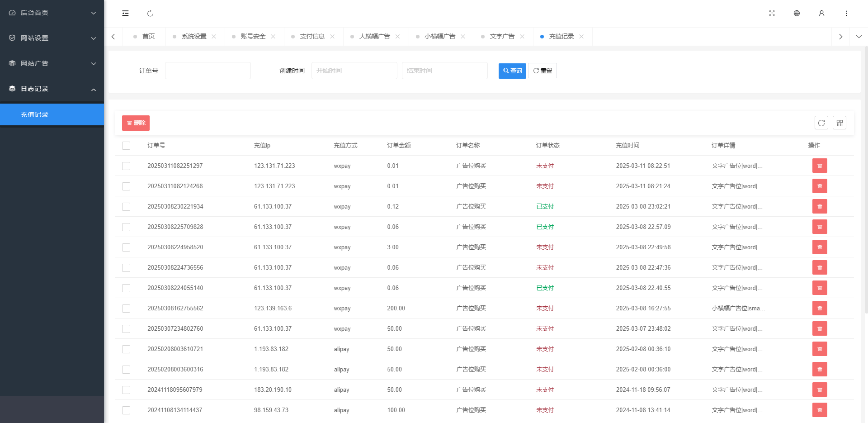
Task: Click the blue 查询 search button
Action: (x=512, y=71)
